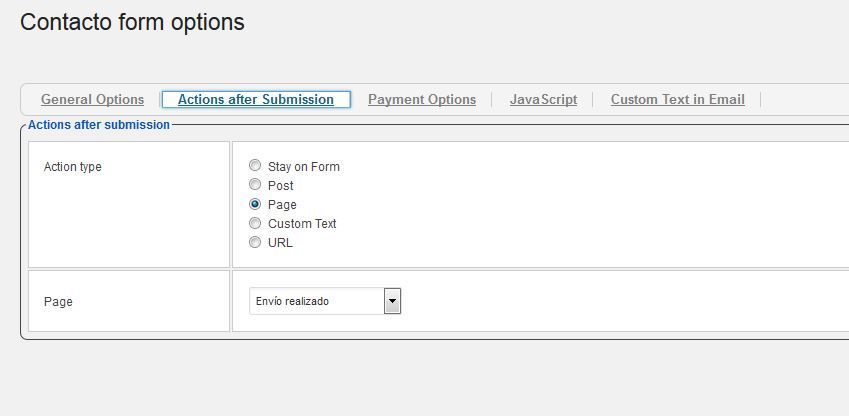Click the 'Contacto form options' heading
The width and height of the screenshot is (849, 416).
coord(132,22)
